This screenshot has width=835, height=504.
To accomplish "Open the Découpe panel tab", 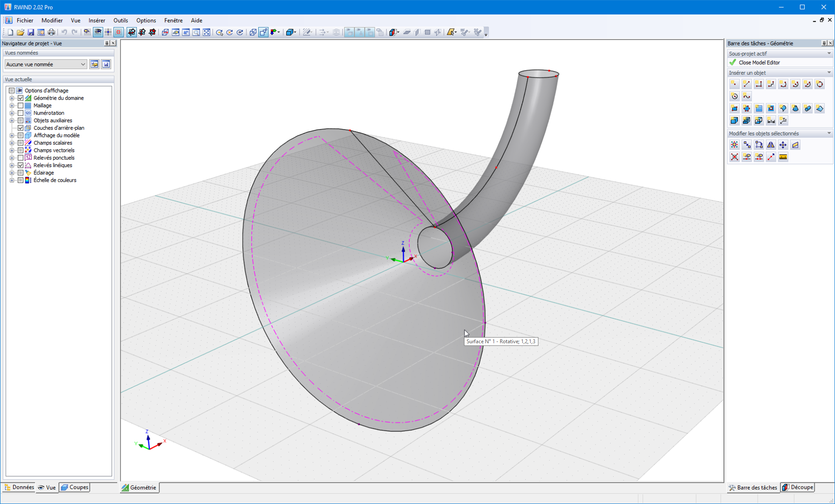I will 798,487.
